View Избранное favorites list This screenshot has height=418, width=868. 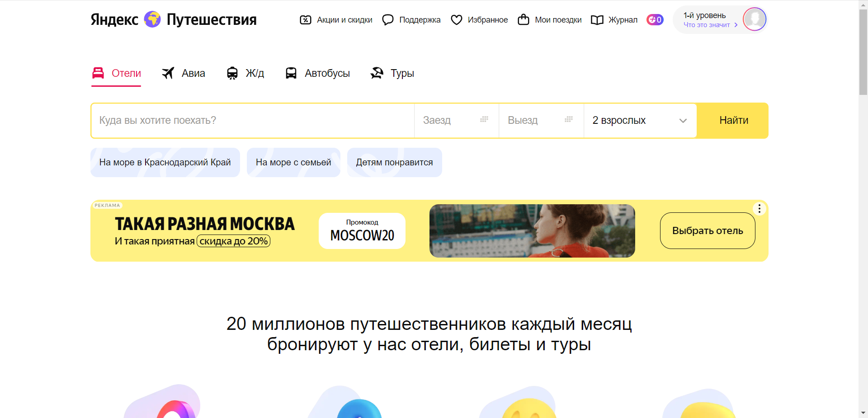click(479, 19)
